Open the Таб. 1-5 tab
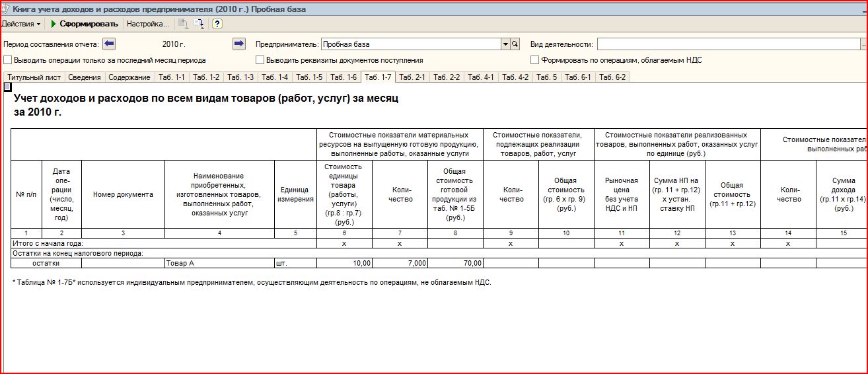The height and width of the screenshot is (374, 868). coord(309,77)
